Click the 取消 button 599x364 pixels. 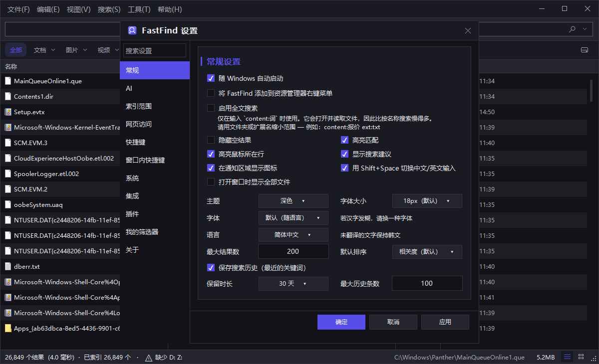point(393,322)
